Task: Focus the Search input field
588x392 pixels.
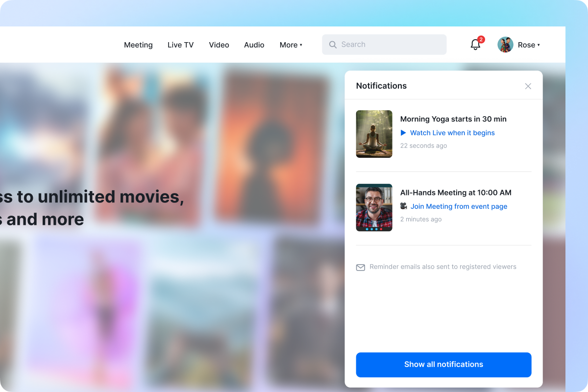Action: pyautogui.click(x=384, y=45)
